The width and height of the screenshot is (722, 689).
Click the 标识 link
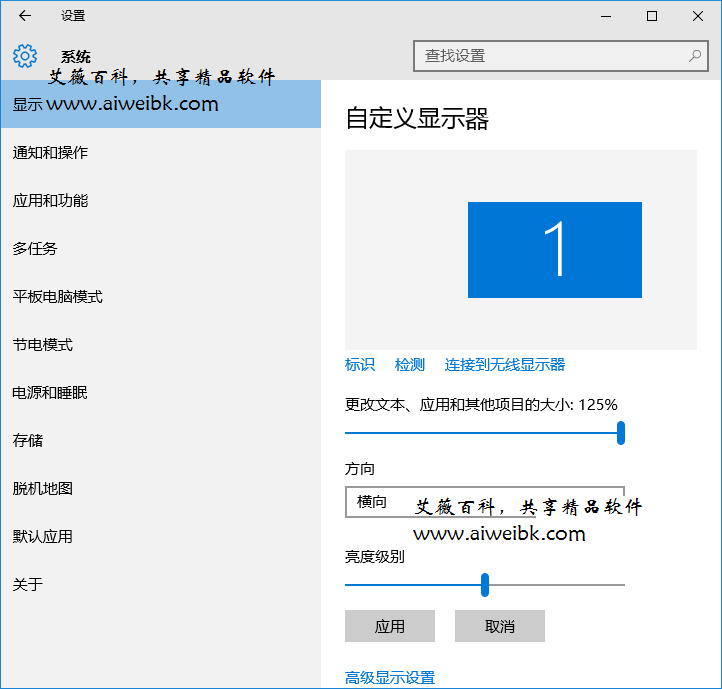pos(360,365)
